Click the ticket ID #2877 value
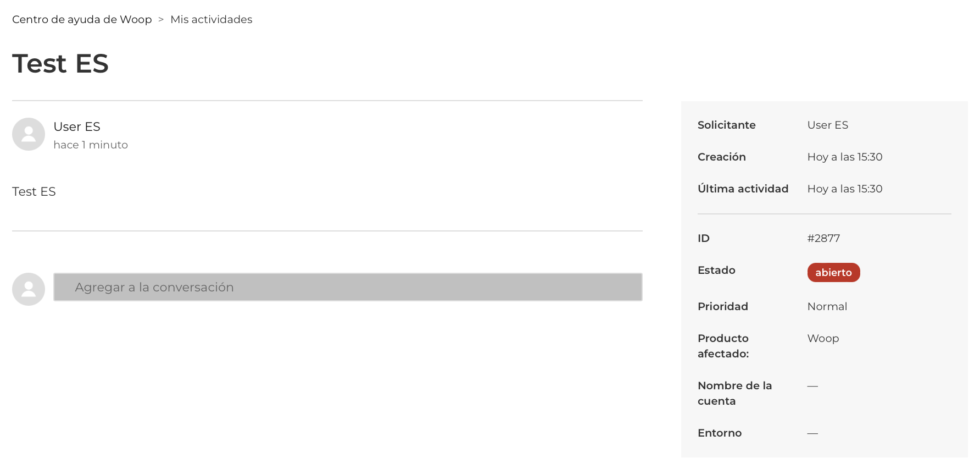980x474 pixels. click(823, 239)
